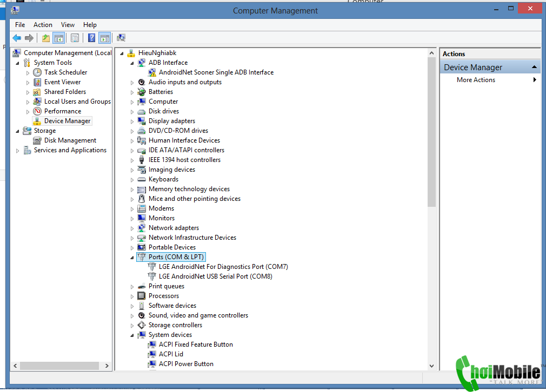
Task: Click the Back arrow toolbar icon
Action: coord(17,38)
